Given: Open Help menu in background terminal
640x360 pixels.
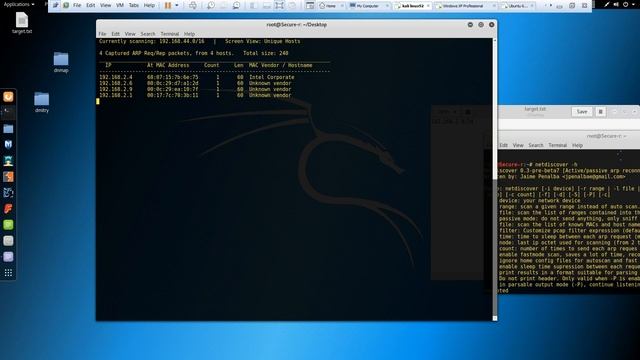Looking at the screenshot, I should pos(577,145).
